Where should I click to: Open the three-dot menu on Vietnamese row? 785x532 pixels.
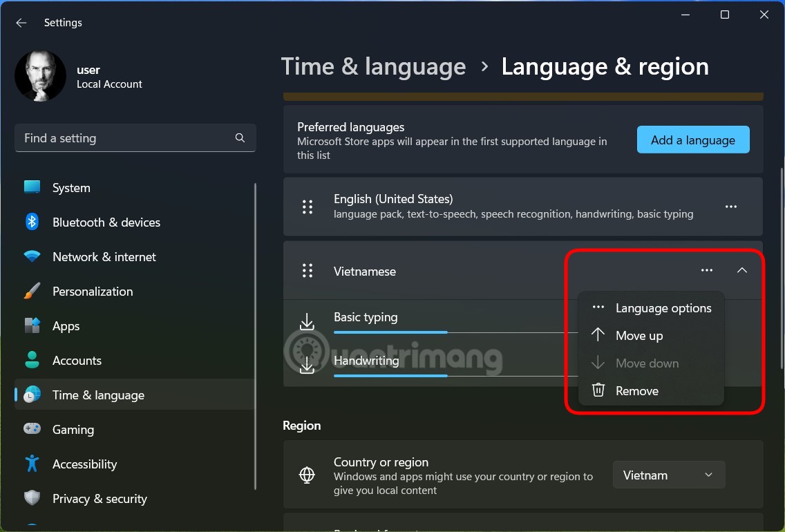click(x=706, y=270)
